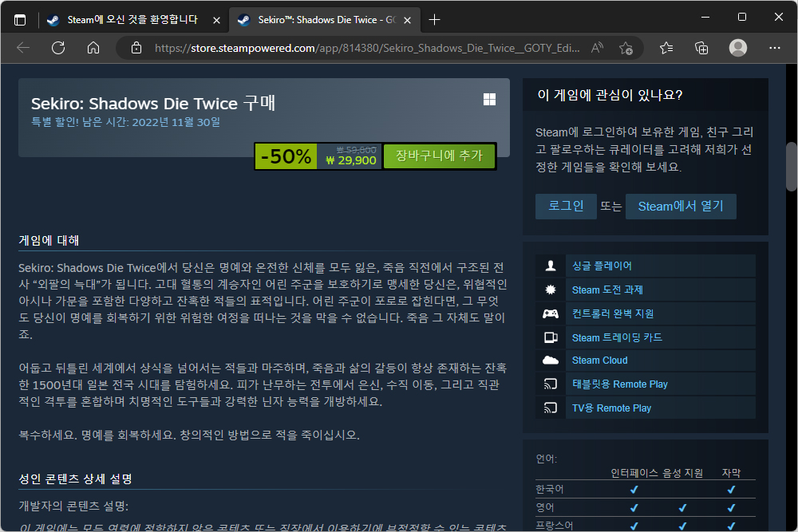
Task: Click the Steam Cloud cloud icon
Action: (x=550, y=360)
